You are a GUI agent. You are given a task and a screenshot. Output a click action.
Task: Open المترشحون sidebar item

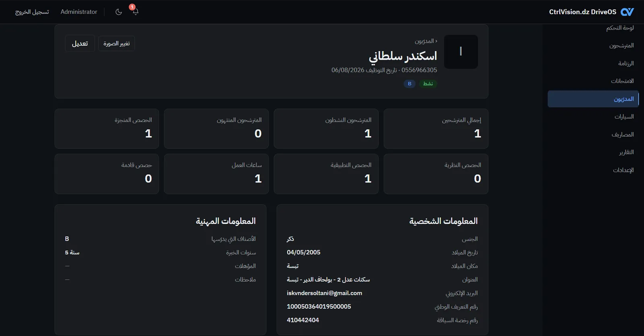(621, 45)
